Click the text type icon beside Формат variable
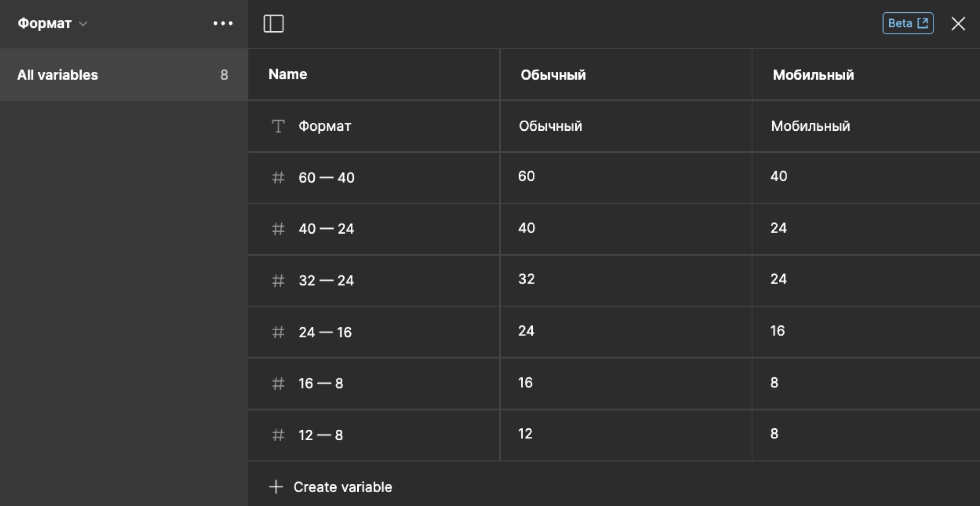Screen dimensions: 980x506 (278, 126)
